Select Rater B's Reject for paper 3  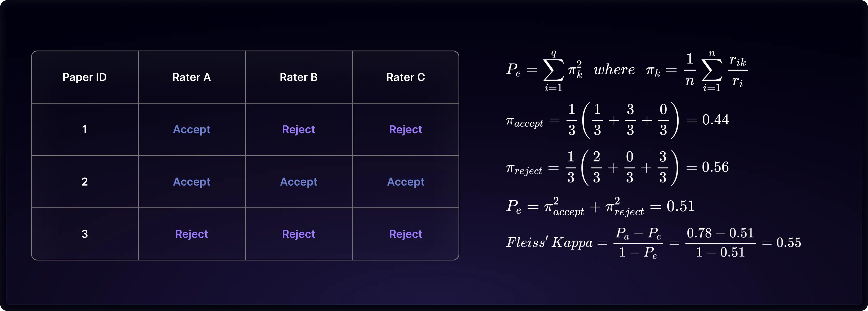(x=298, y=234)
